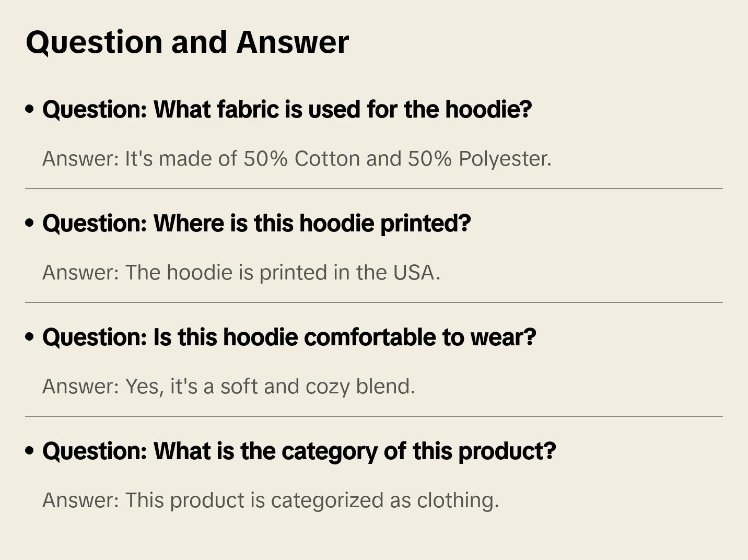Screen dimensions: 748x560
Task: Click the bullet next to the comfort question
Action: [30, 337]
